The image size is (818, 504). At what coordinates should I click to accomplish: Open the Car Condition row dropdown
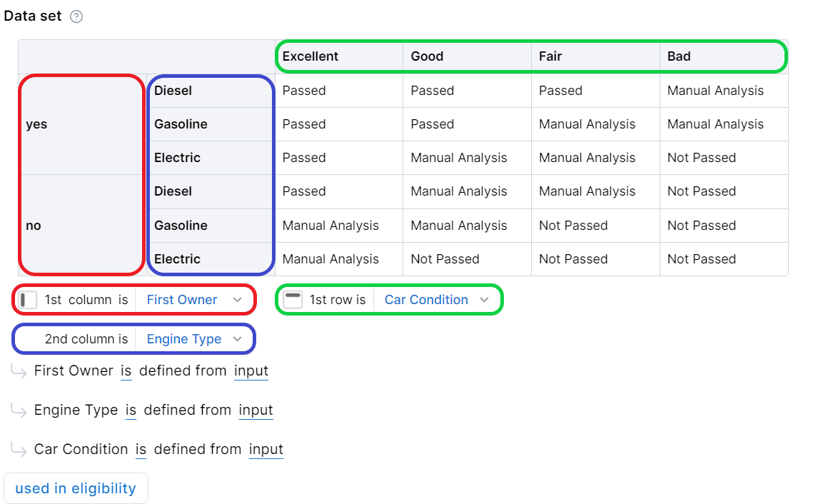point(437,300)
